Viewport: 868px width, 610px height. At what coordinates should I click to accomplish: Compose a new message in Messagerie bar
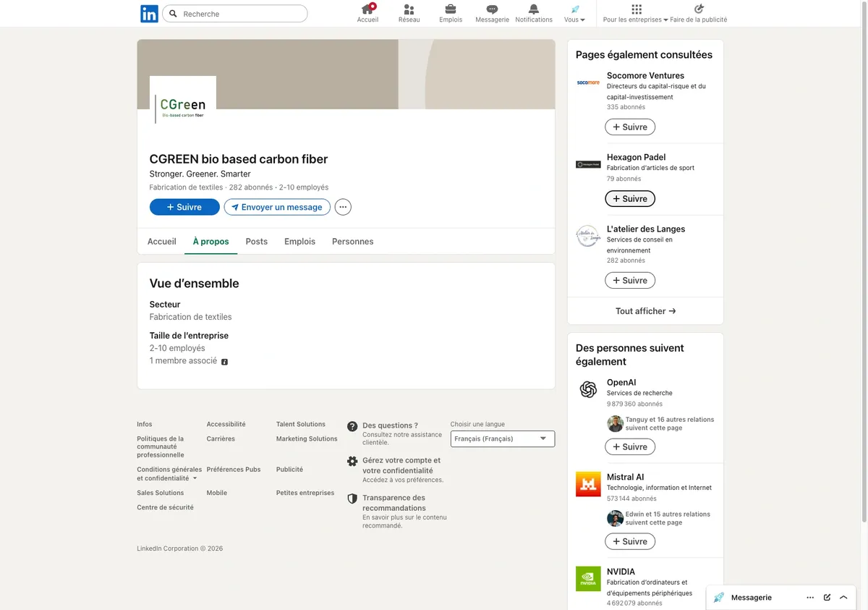[x=827, y=598]
